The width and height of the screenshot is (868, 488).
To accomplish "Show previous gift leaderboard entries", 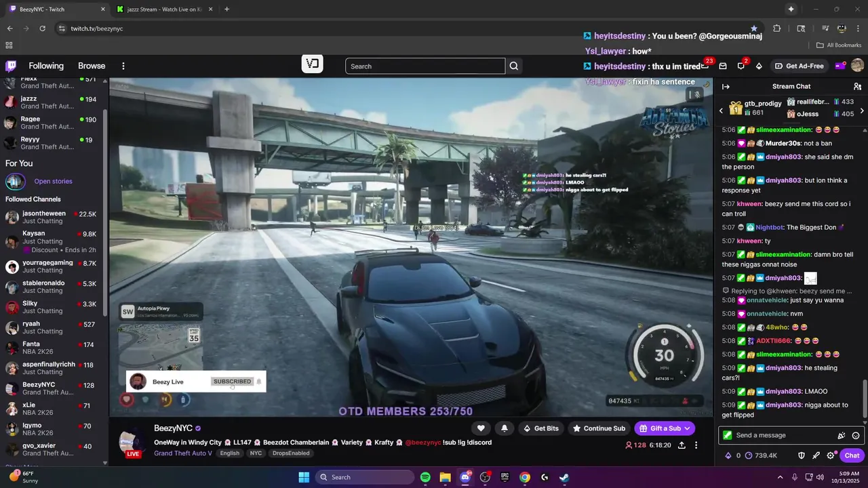I will [721, 111].
